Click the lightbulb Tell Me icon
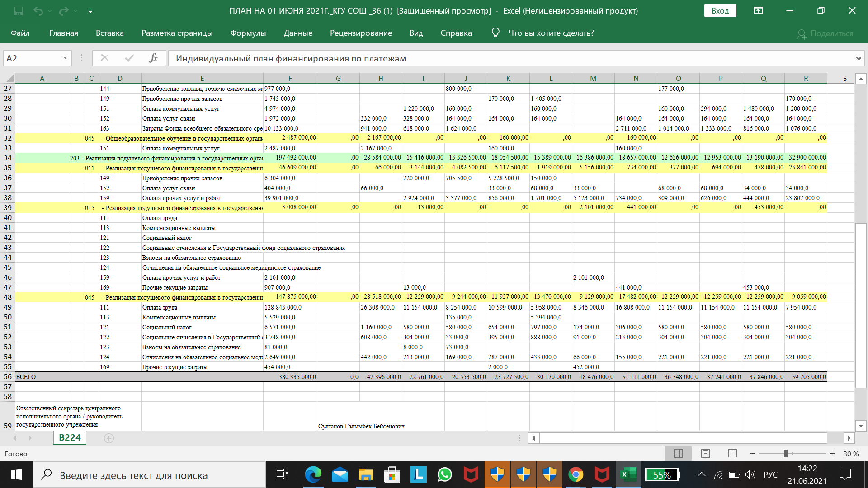 click(x=495, y=33)
